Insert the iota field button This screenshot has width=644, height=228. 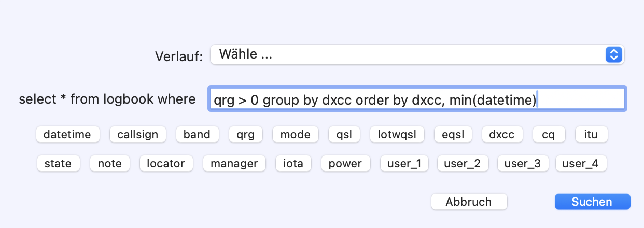pyautogui.click(x=293, y=164)
